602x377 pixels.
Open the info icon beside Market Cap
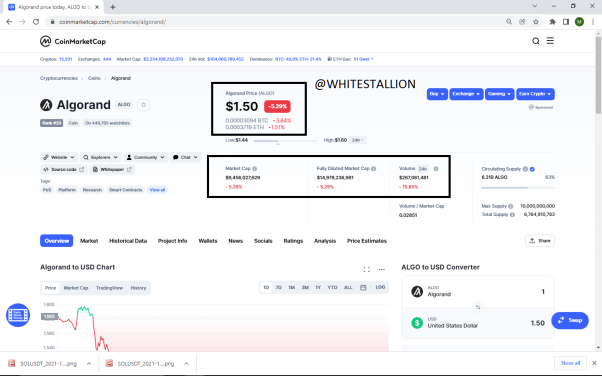255,169
